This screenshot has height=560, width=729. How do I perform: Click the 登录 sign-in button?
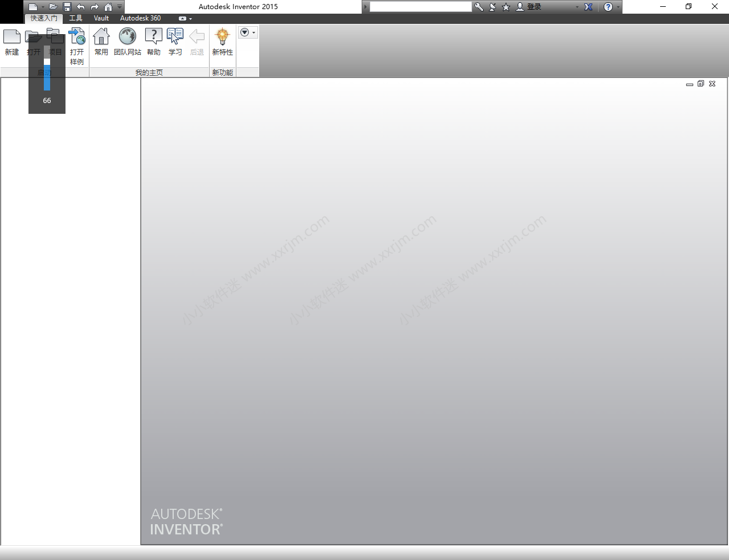(530, 7)
